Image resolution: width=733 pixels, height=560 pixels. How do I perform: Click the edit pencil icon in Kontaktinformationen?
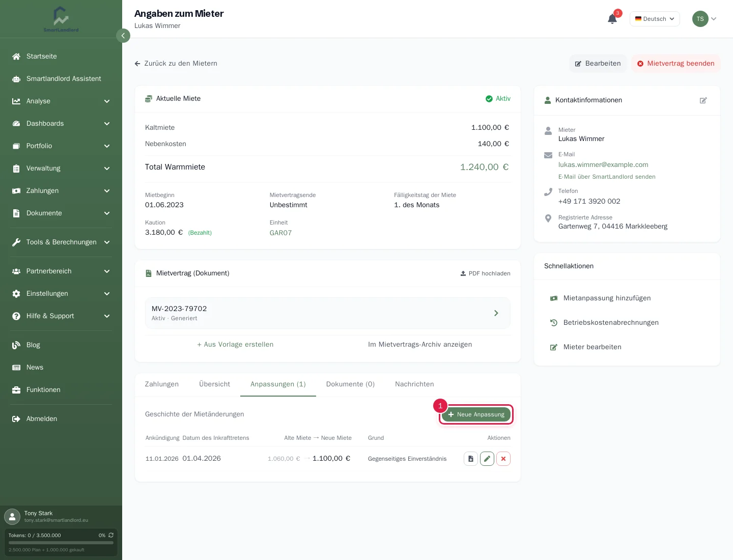(x=703, y=100)
